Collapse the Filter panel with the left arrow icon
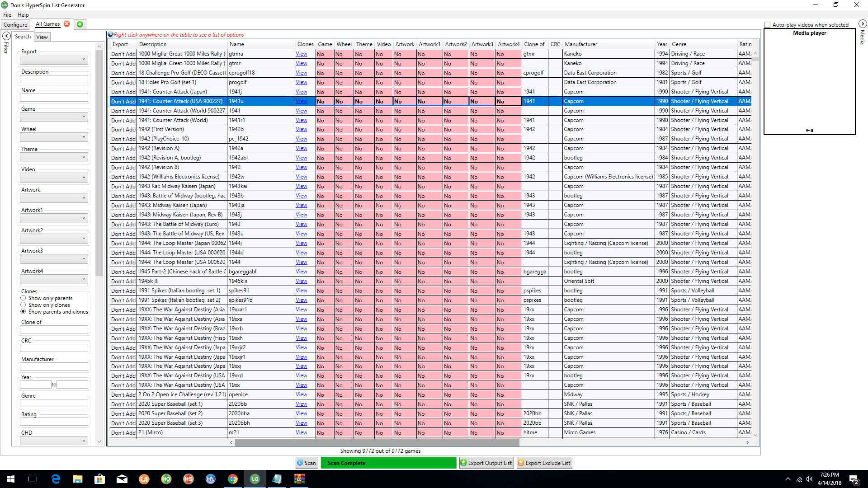868x488 pixels. point(7,36)
